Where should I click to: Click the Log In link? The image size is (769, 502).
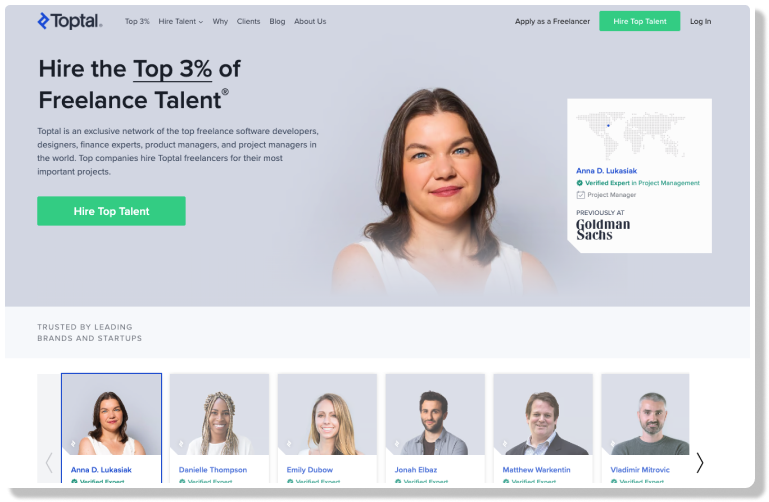[x=700, y=22]
